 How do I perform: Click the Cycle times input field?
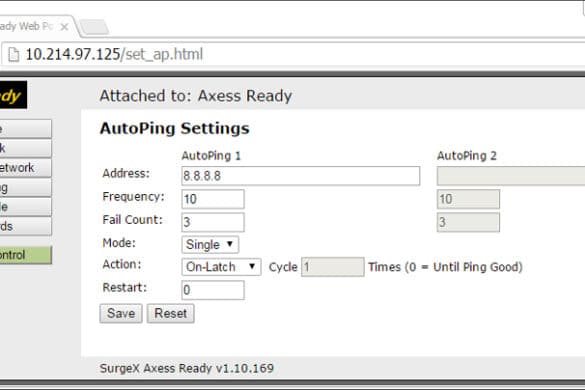pyautogui.click(x=333, y=267)
